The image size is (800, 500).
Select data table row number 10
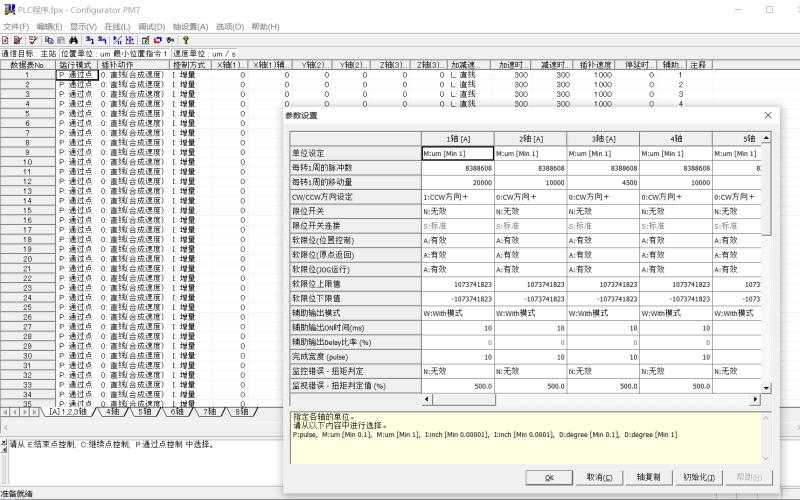point(28,162)
